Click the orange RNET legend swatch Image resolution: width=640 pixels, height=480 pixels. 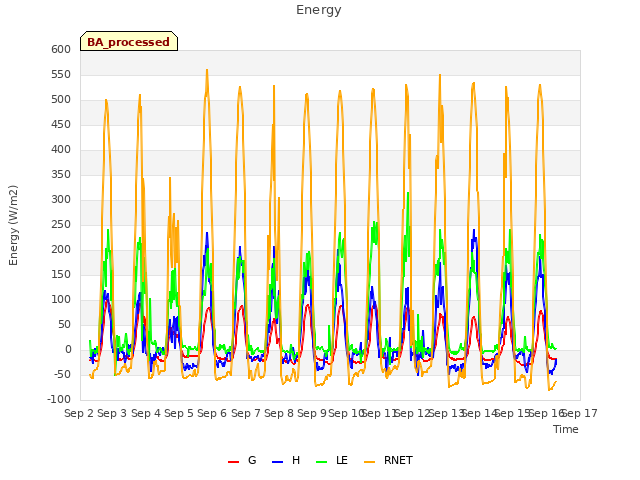(x=369, y=461)
